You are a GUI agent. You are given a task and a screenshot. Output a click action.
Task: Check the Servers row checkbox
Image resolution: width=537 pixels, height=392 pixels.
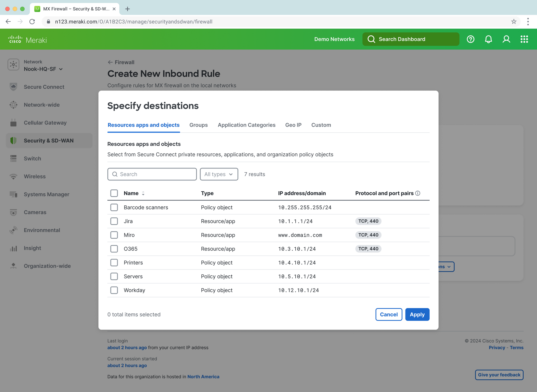[114, 276]
